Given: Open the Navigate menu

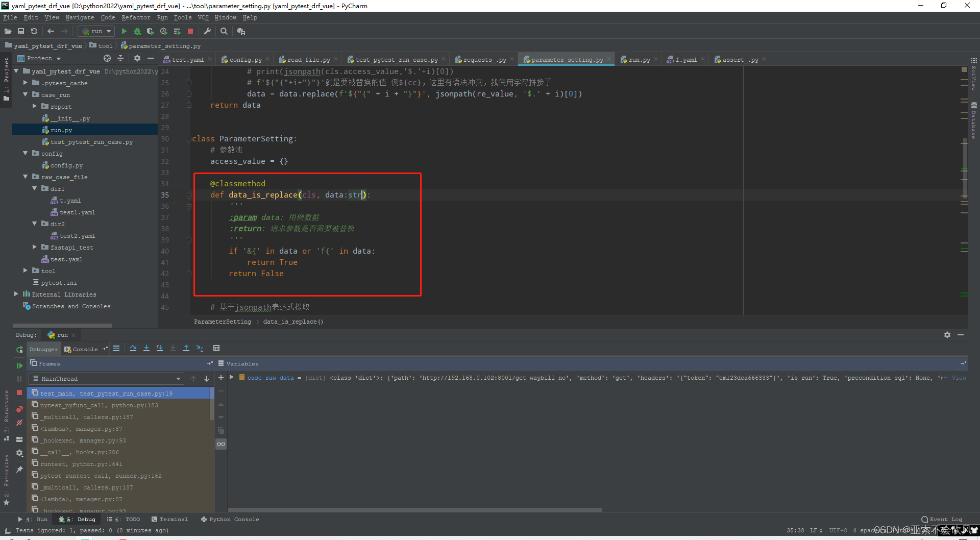Looking at the screenshot, I should point(80,17).
